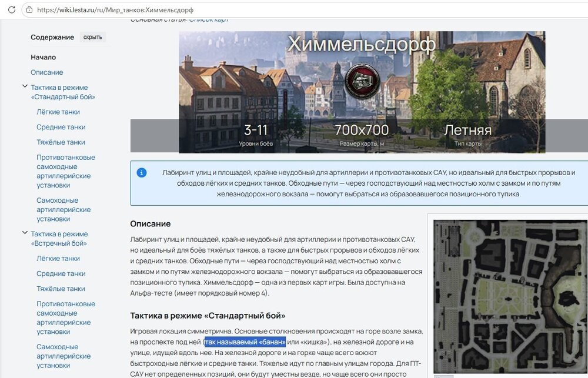
Task: Click the «Химмельсдорф» banner title
Action: click(362, 44)
